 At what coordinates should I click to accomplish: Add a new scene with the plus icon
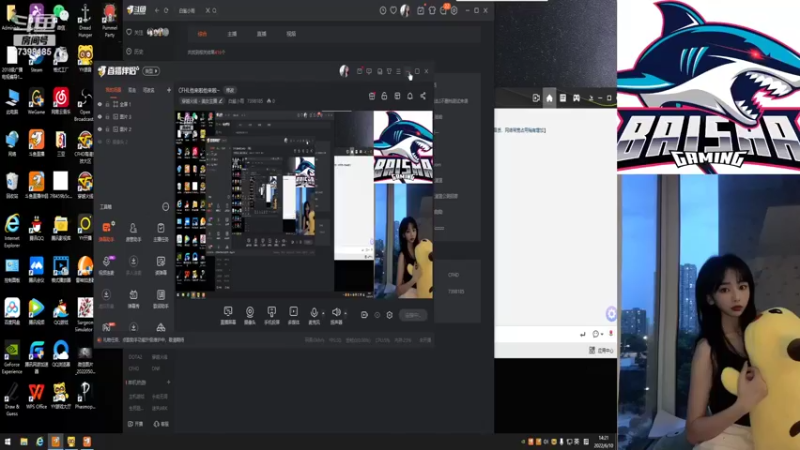pyautogui.click(x=169, y=90)
